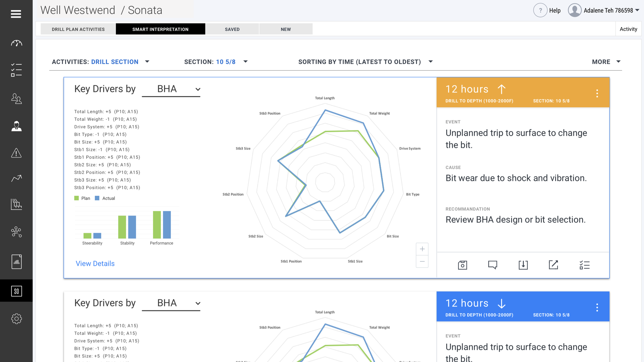
Task: Zoom in radar chart with plus button
Action: pos(422,249)
